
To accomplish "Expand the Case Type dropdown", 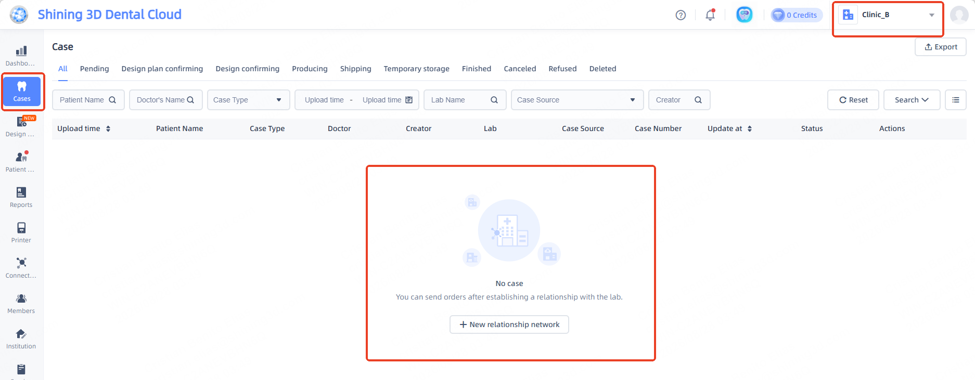I will (249, 100).
